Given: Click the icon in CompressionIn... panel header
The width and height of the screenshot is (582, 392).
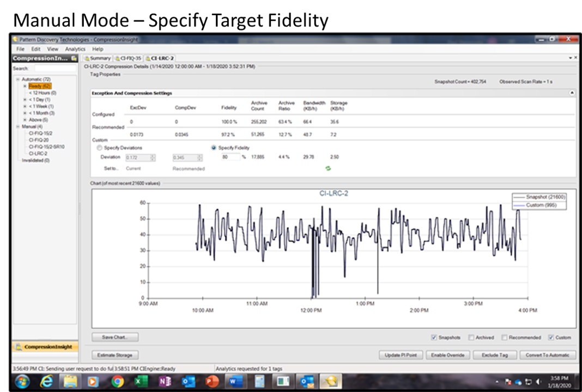Looking at the screenshot, I should (74, 58).
